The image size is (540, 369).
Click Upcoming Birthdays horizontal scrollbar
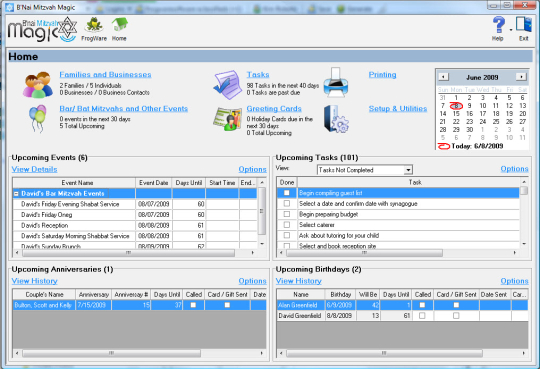(384, 353)
